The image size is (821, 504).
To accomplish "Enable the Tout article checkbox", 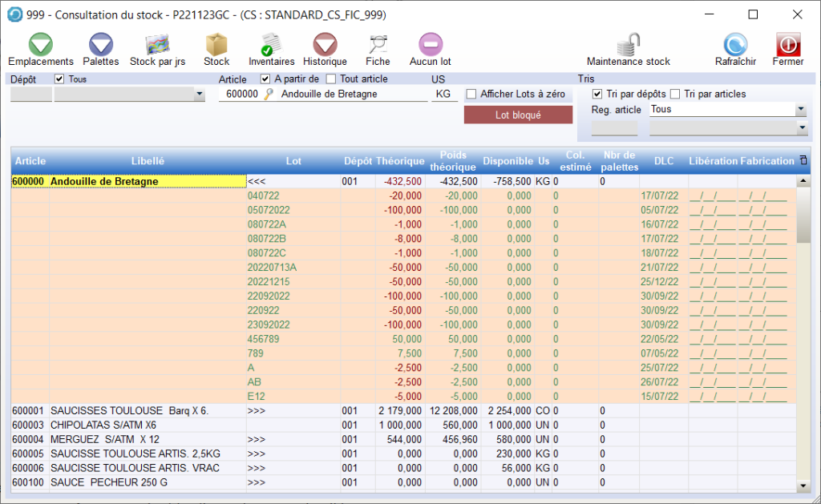I will tap(331, 79).
